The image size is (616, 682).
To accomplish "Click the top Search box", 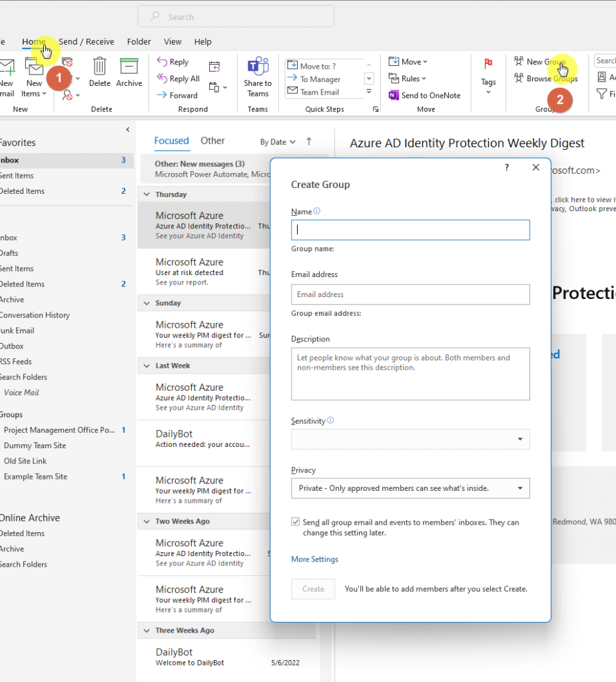I will click(x=236, y=17).
